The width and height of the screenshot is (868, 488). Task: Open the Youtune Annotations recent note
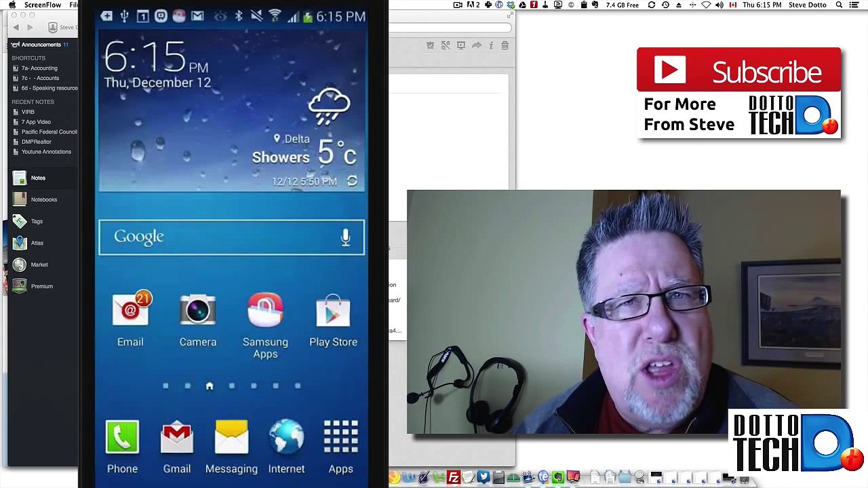point(46,152)
